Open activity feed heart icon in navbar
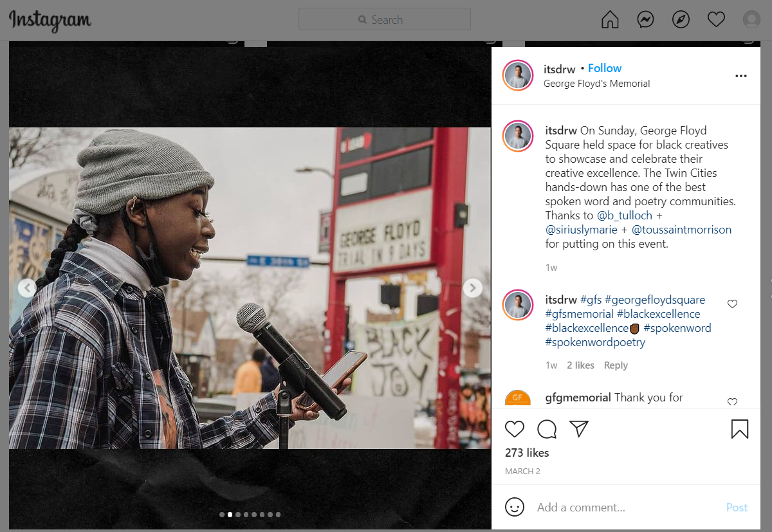This screenshot has height=532, width=772. pyautogui.click(x=716, y=20)
